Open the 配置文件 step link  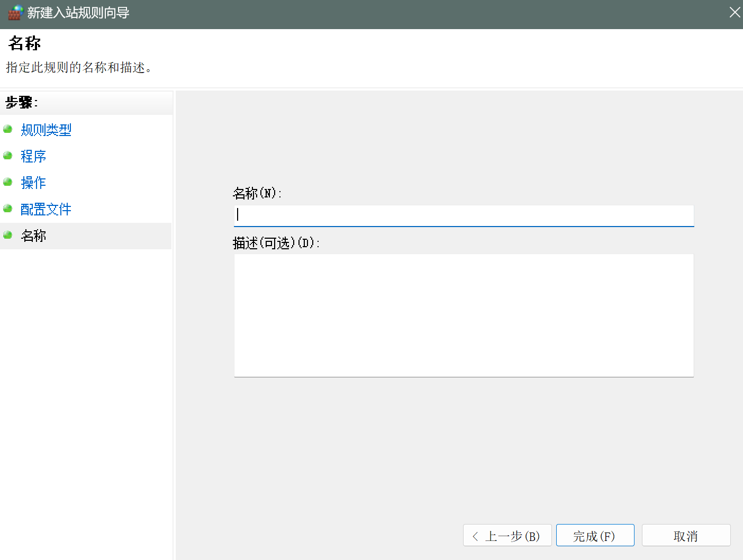pyautogui.click(x=46, y=209)
